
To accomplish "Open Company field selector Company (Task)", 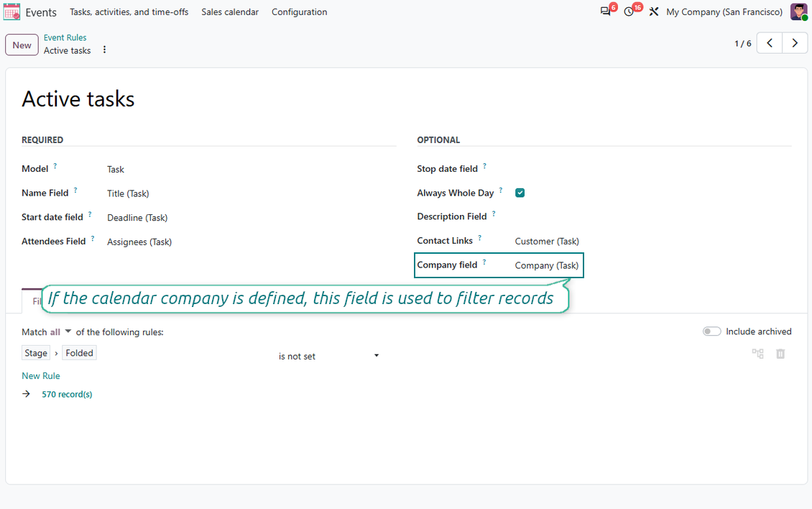I will pos(546,265).
